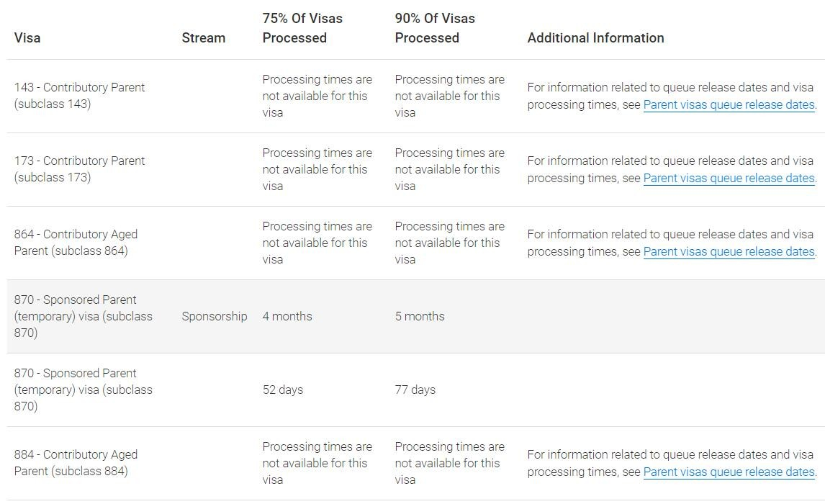
Task: Select the 90% Of Visas Processed header
Action: point(435,28)
